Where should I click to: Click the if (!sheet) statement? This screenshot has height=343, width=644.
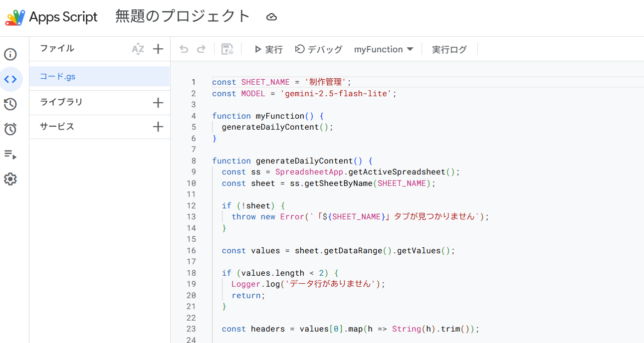[253, 206]
